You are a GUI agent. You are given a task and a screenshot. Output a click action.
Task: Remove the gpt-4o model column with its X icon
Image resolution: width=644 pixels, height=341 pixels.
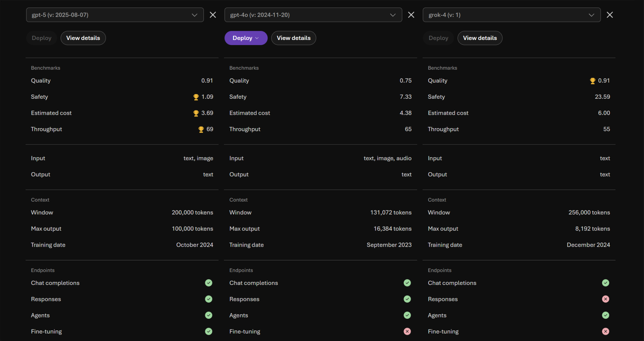(x=411, y=15)
